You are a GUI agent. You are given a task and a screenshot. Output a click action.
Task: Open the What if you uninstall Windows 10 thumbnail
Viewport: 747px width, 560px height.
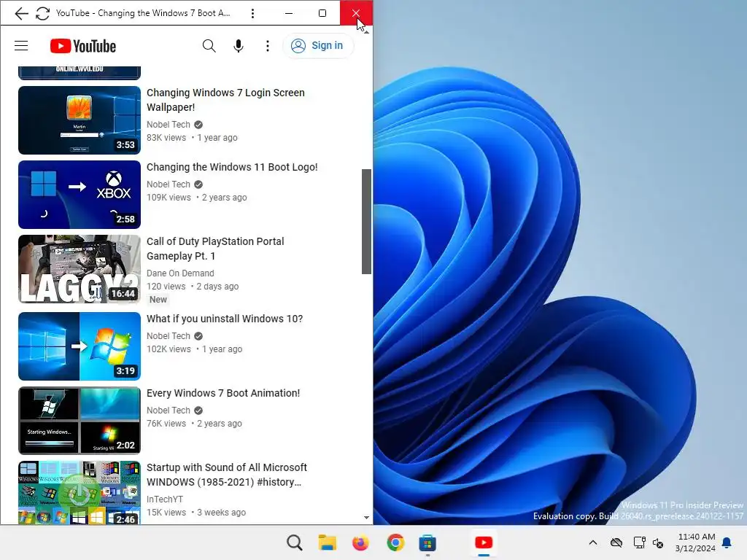[x=80, y=346]
